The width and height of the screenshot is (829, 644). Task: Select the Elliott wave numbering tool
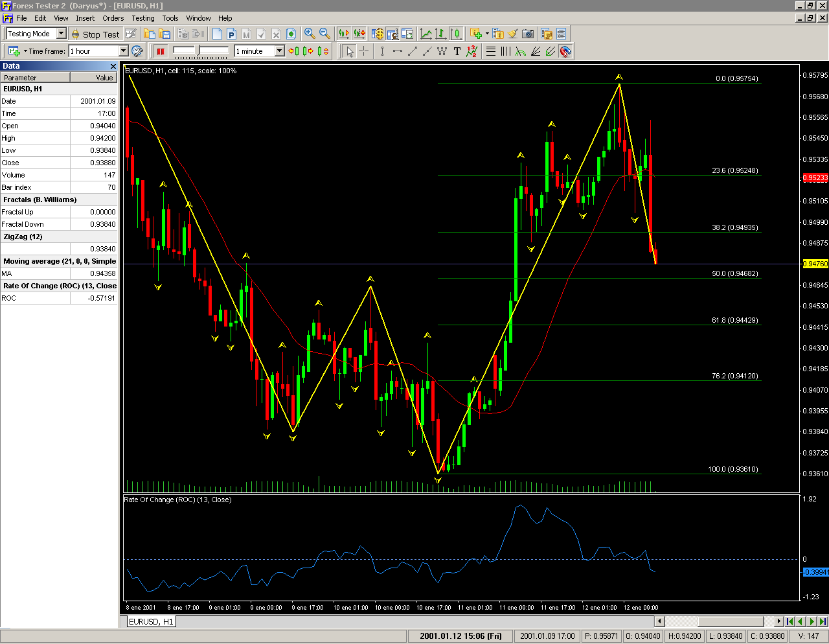click(x=471, y=51)
